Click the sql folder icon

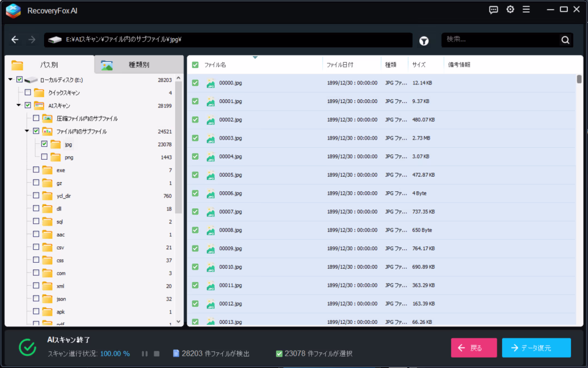tap(47, 221)
